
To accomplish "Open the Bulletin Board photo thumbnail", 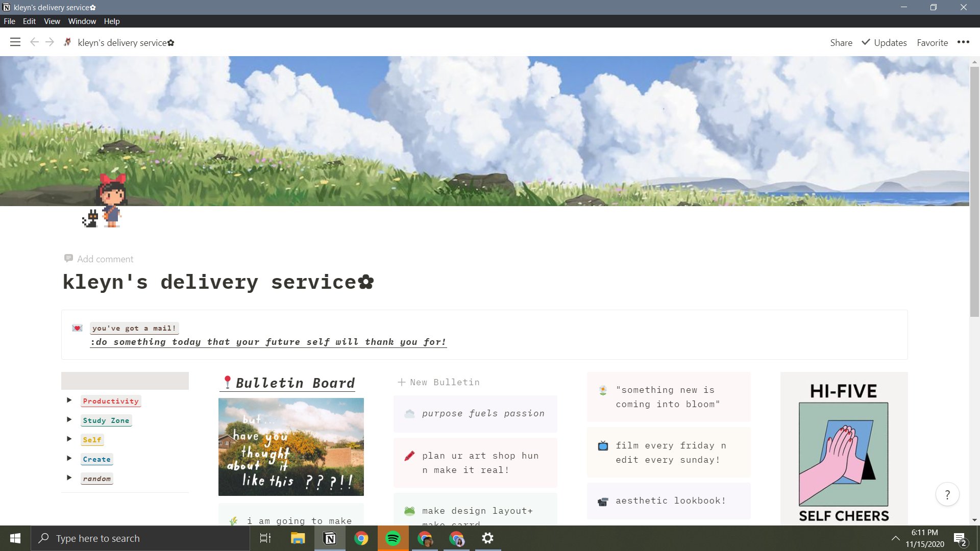I will tap(291, 446).
